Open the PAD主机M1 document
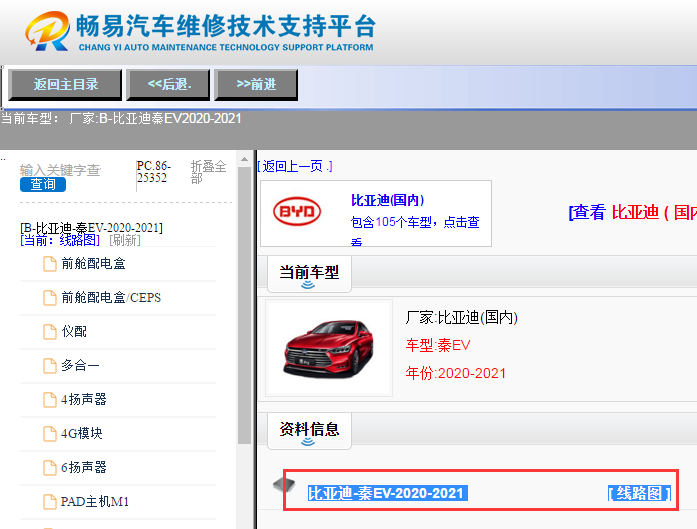The image size is (697, 529). click(x=95, y=502)
